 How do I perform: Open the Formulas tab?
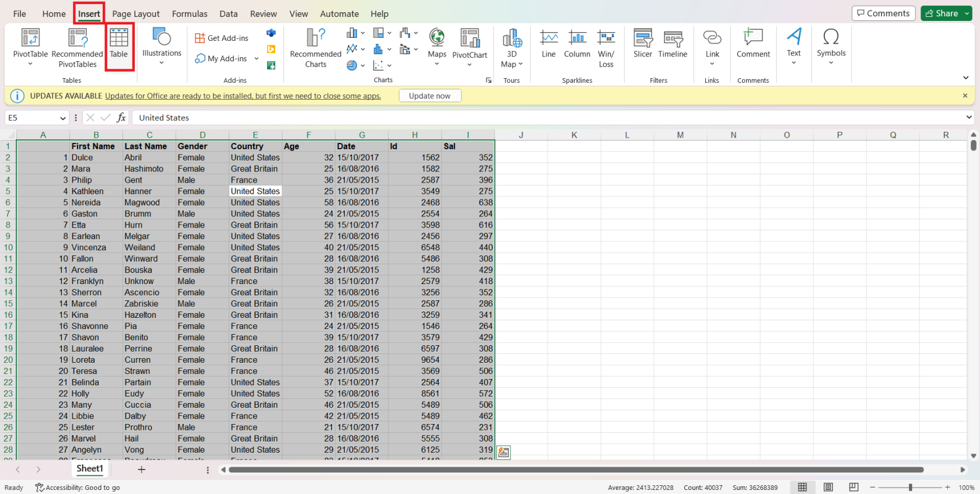(190, 13)
